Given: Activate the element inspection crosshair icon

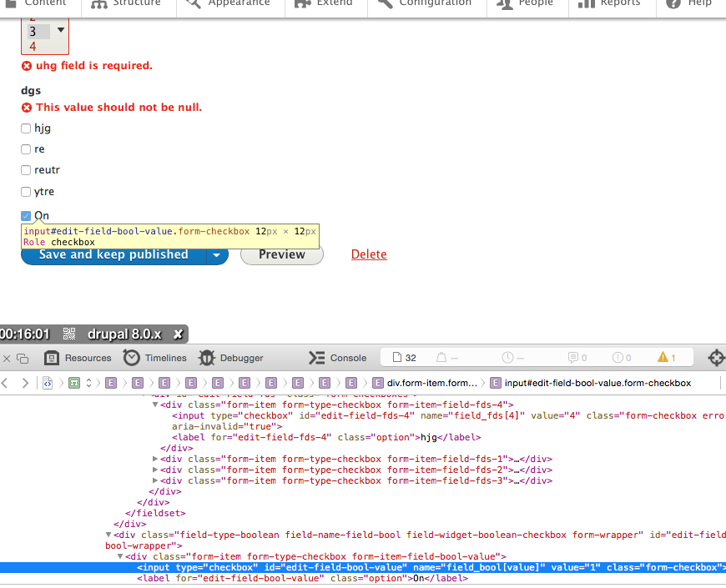Looking at the screenshot, I should [x=715, y=357].
